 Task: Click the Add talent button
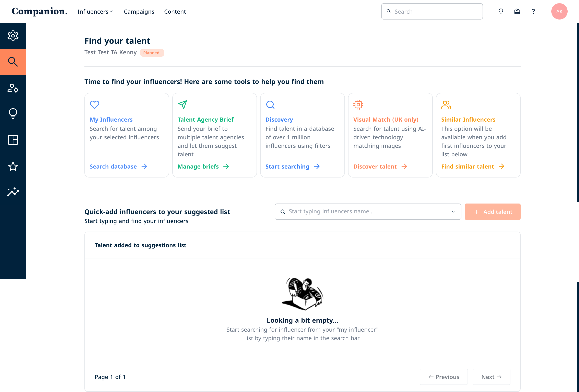[492, 212]
